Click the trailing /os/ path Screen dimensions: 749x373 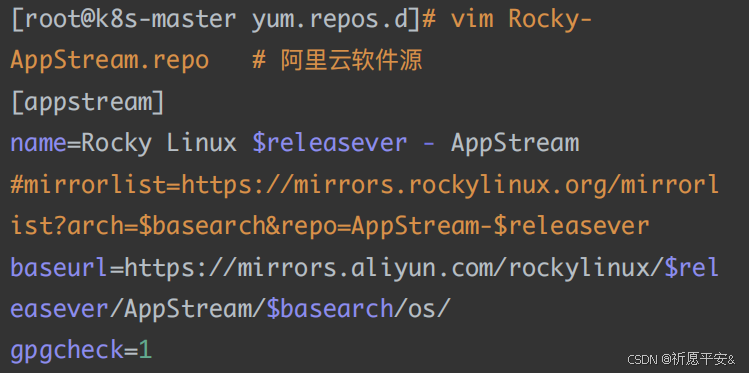(x=422, y=309)
